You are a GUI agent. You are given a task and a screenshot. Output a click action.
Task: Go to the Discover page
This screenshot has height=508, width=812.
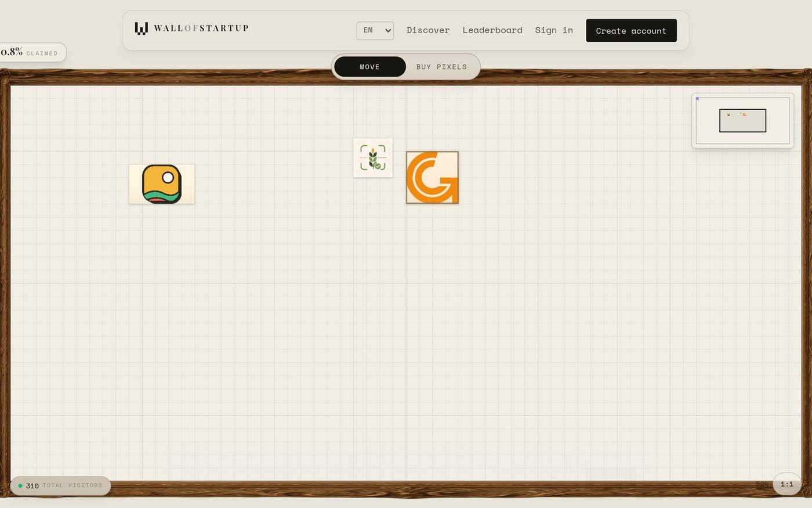(428, 30)
